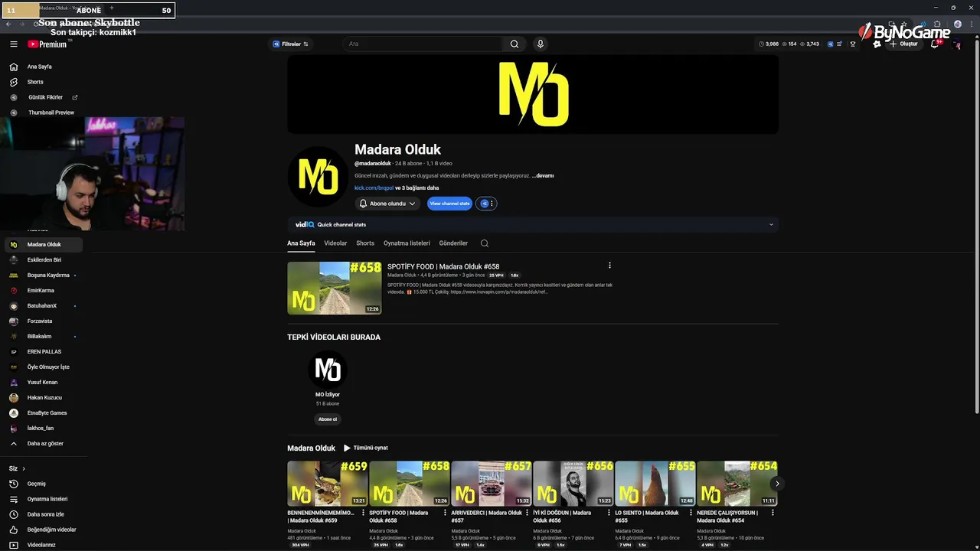
Task: Click the Oluştur create button
Action: click(903, 44)
